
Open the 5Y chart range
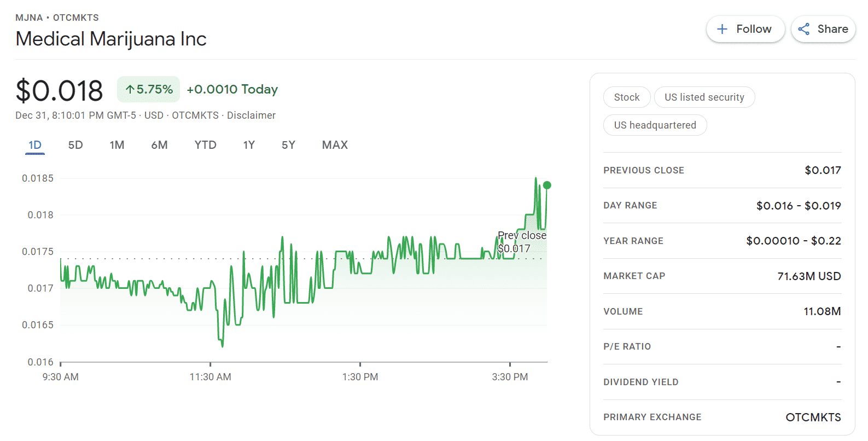coord(288,145)
